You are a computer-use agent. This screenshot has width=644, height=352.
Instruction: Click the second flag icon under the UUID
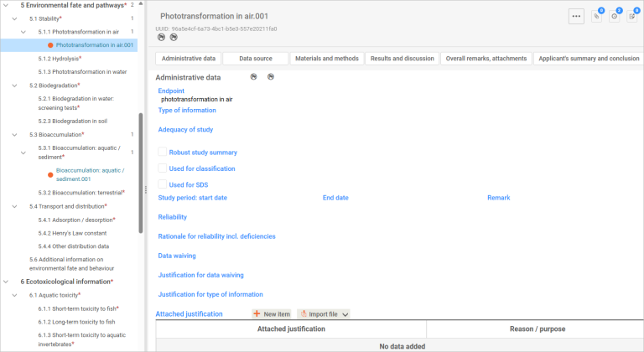(174, 38)
